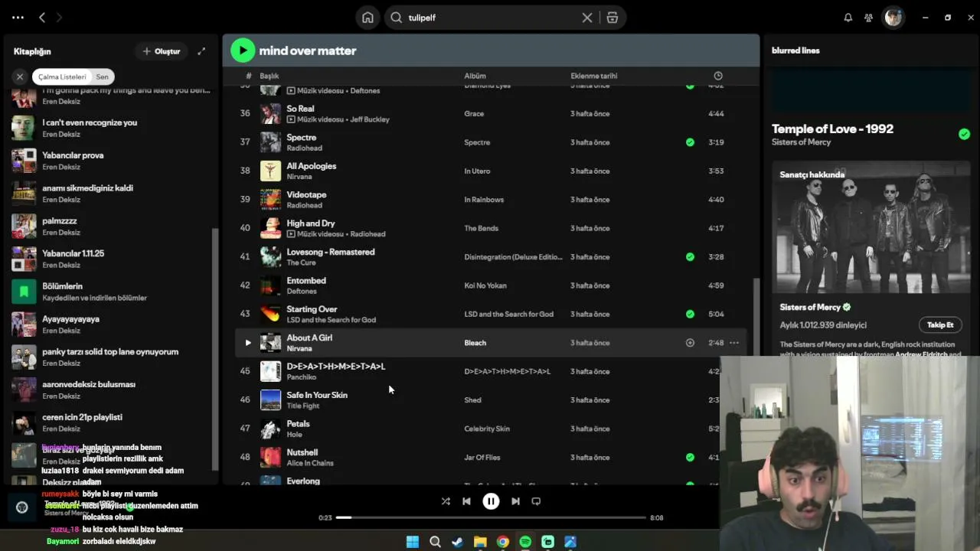Go back with the left arrow
This screenshot has height=551, width=980.
42,18
